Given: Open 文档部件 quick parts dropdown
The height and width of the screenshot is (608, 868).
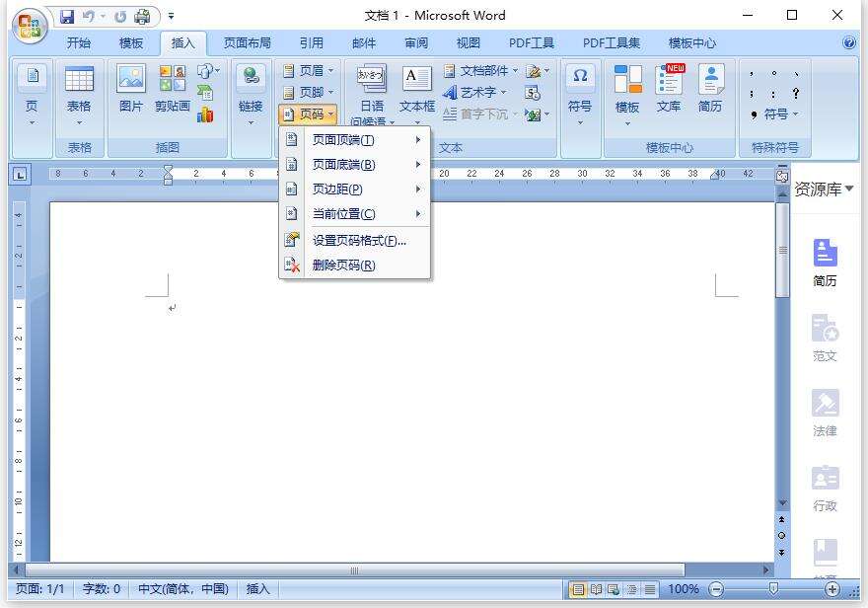Looking at the screenshot, I should (x=480, y=71).
